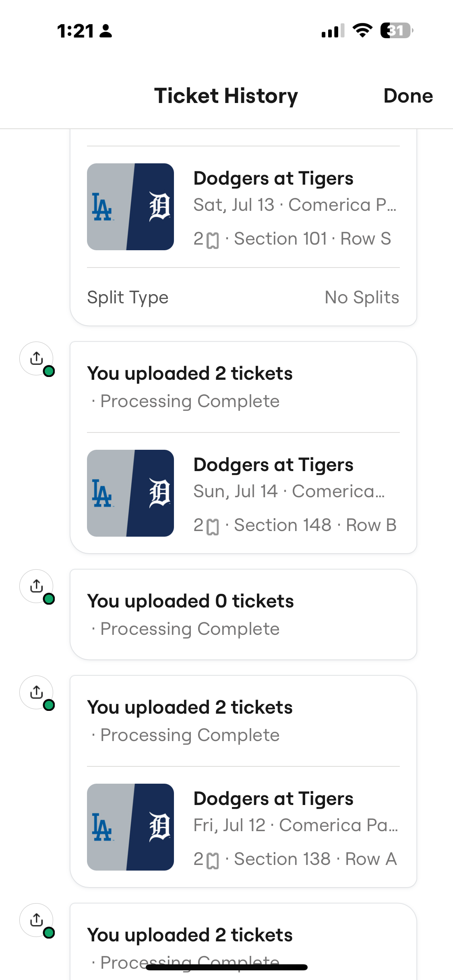The image size is (453, 980).
Task: Open the Fri, Jul 12 team logos thumbnail
Action: coord(130,827)
